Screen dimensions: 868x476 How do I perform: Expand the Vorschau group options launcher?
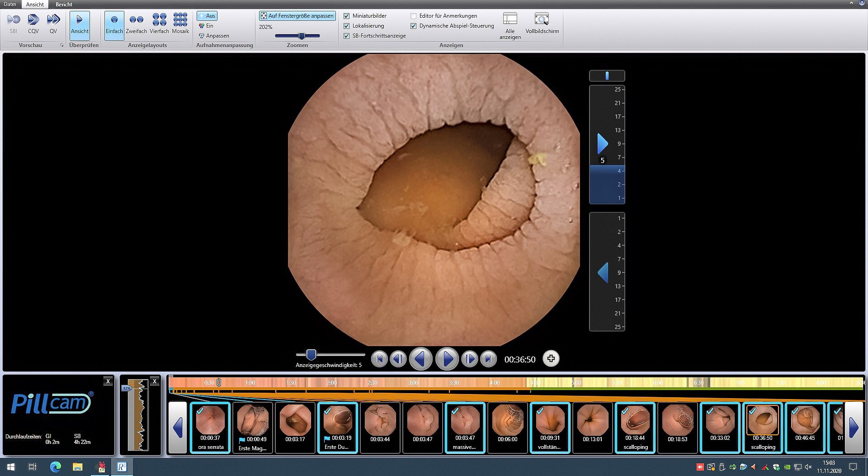[61, 45]
